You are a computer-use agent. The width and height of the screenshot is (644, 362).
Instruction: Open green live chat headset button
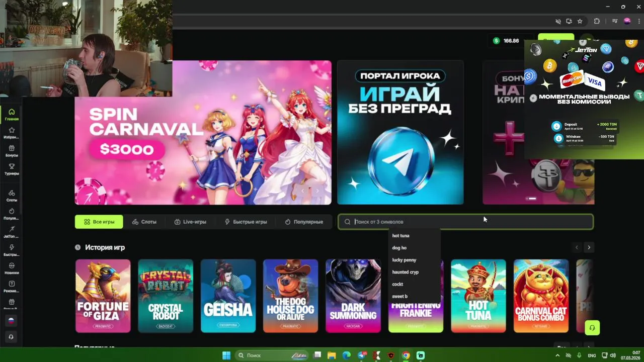tap(592, 328)
